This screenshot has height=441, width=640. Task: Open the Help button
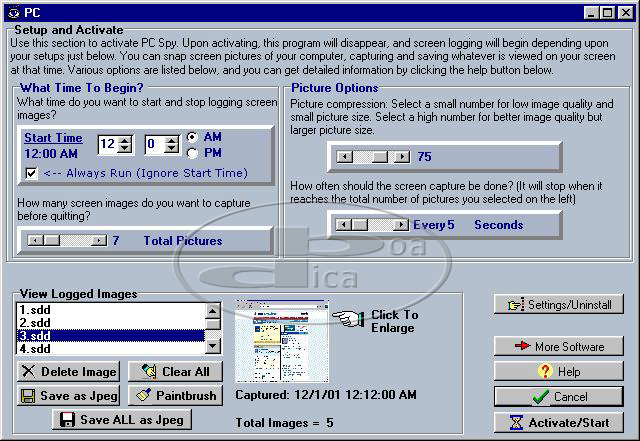(x=559, y=371)
